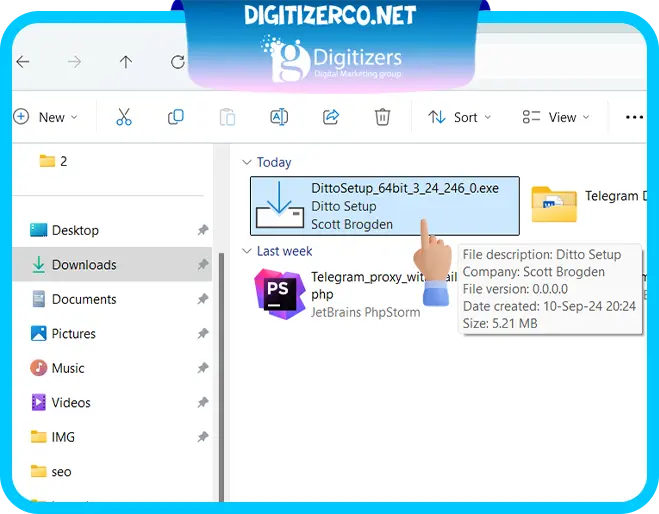Click the PhpStorm PS file icon
The height and width of the screenshot is (514, 659).
point(279,294)
